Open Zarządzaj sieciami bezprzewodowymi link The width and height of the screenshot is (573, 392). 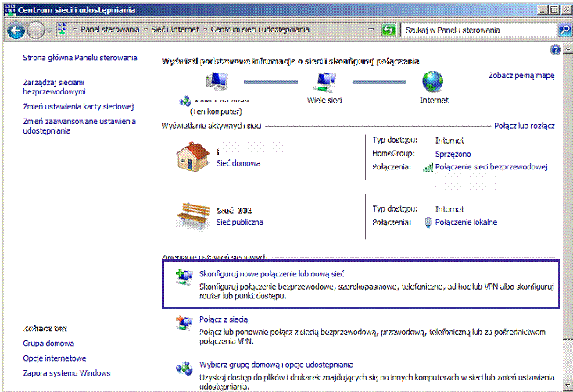point(54,87)
